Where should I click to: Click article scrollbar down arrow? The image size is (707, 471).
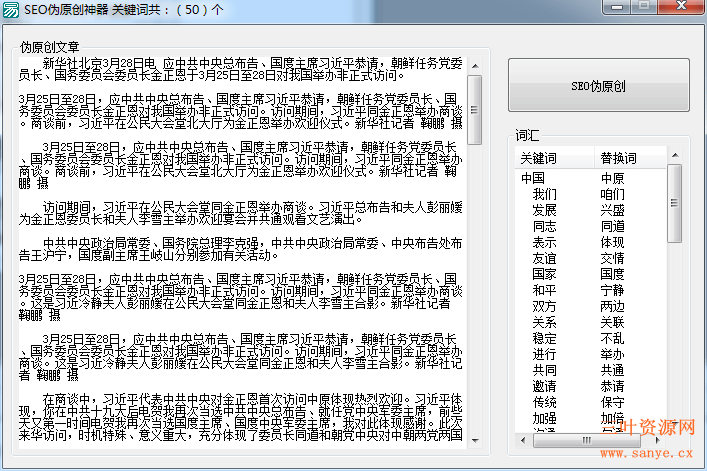(x=475, y=440)
